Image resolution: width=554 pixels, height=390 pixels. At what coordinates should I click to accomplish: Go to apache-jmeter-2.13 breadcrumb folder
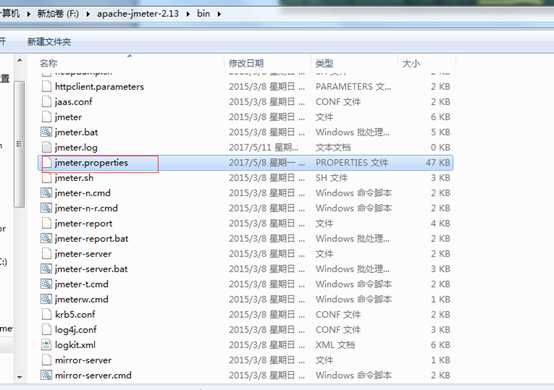138,14
